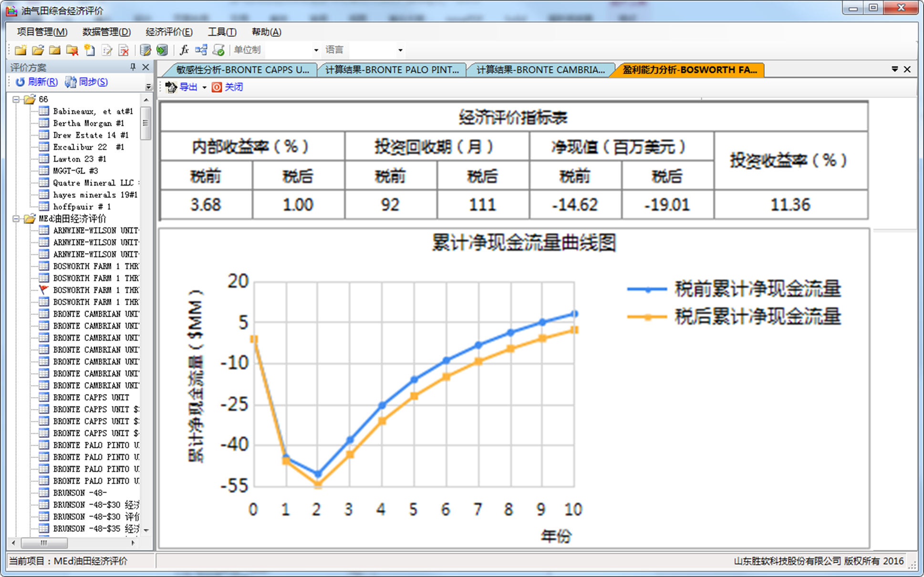Click the delete document icon
Screen dimensions: 924x577
point(124,50)
